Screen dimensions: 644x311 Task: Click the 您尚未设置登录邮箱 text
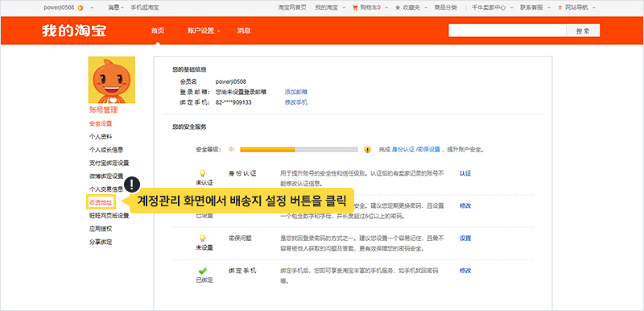tap(241, 92)
